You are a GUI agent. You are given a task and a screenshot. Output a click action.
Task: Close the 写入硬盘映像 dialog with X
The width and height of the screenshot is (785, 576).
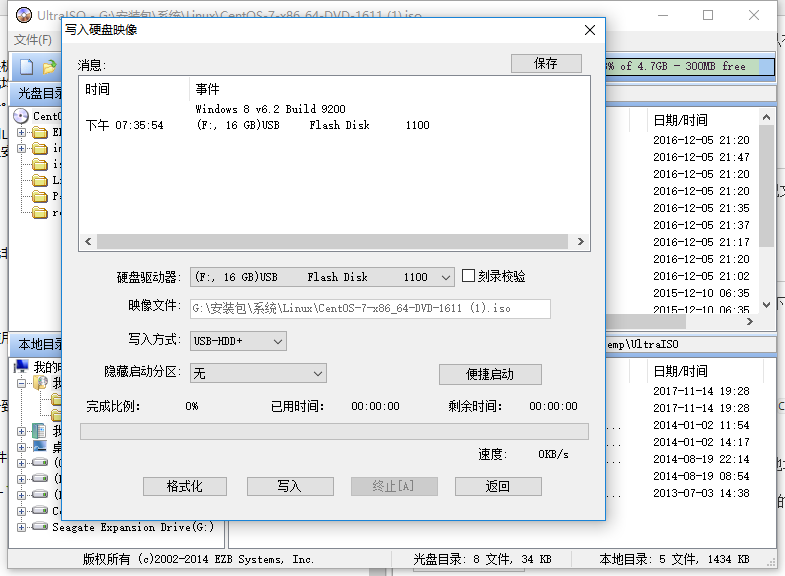[590, 30]
